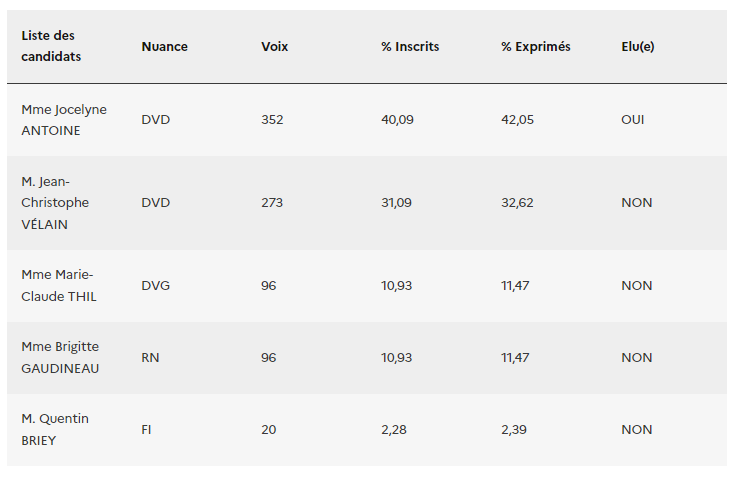
Task: Click the 'Liste des candidats' column header
Action: point(51,46)
